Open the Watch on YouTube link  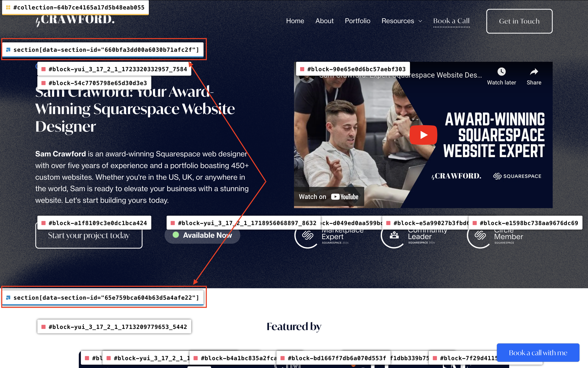pyautogui.click(x=329, y=197)
